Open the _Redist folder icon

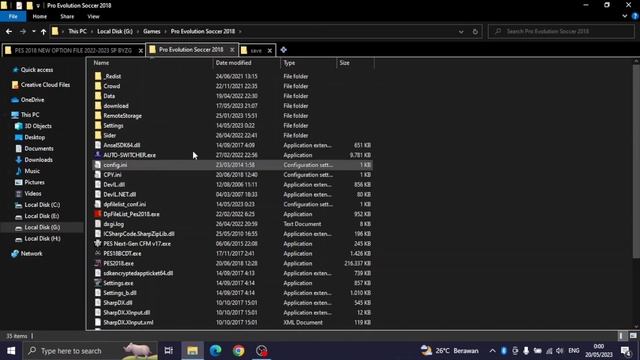tap(98, 76)
